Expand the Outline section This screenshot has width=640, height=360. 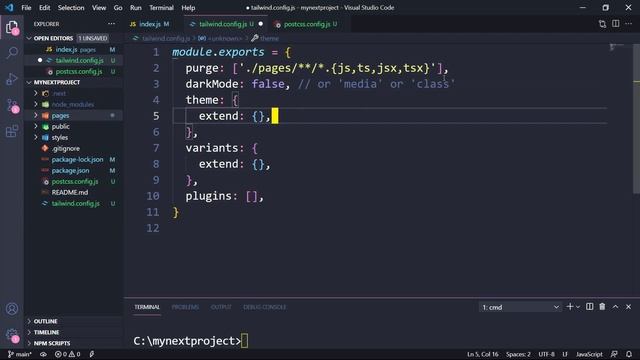click(29, 321)
